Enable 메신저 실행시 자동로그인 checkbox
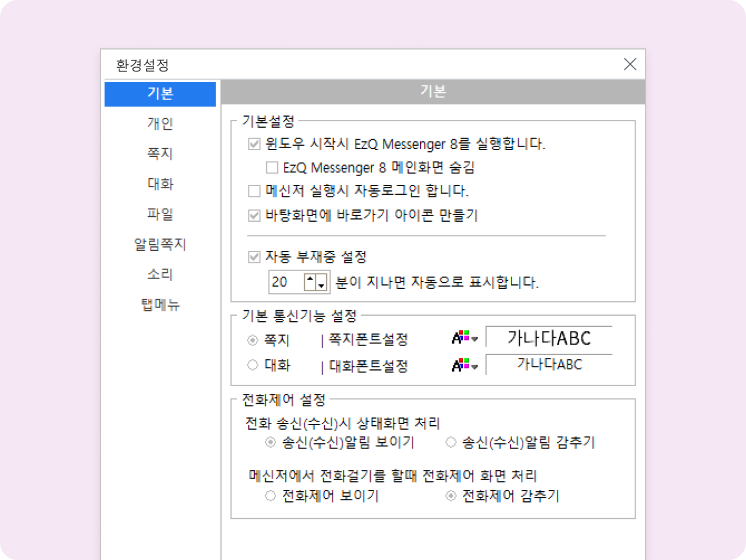Viewport: 746px width, 560px height. click(x=254, y=191)
